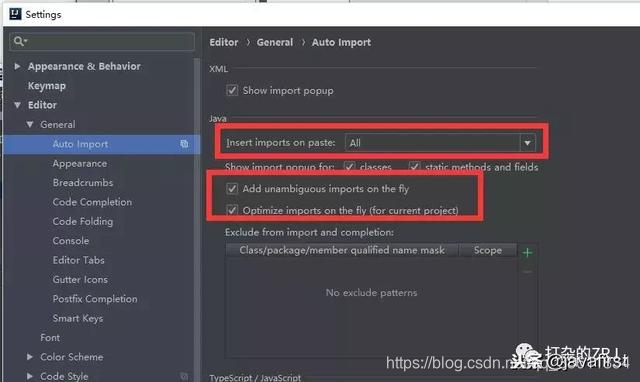Screen dimensions: 640x382
Task: Click the IntelliJ logo in Settings title bar
Action: pos(15,14)
